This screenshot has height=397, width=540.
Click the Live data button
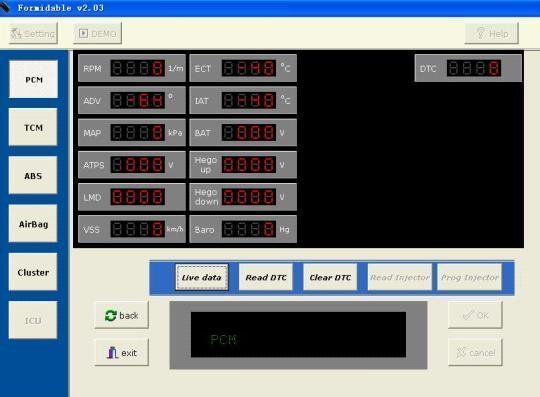[201, 277]
